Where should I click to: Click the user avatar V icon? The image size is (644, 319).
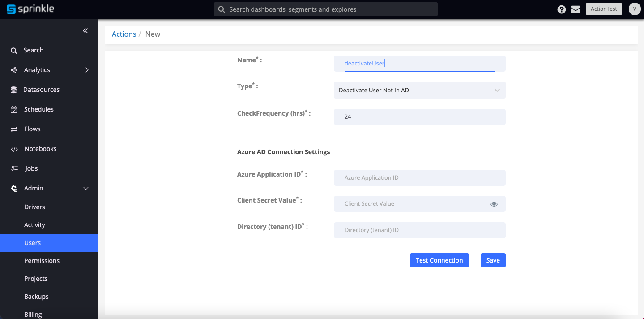click(634, 9)
